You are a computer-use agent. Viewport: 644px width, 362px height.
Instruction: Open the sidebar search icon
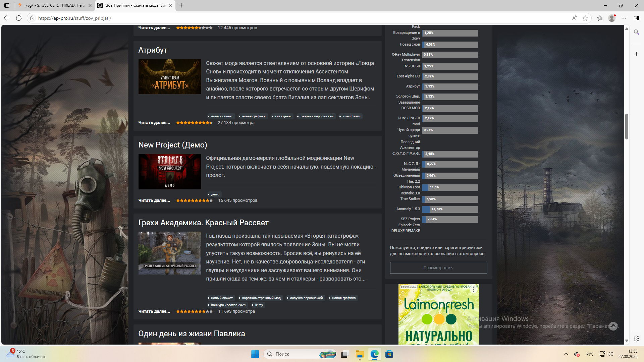click(x=636, y=32)
